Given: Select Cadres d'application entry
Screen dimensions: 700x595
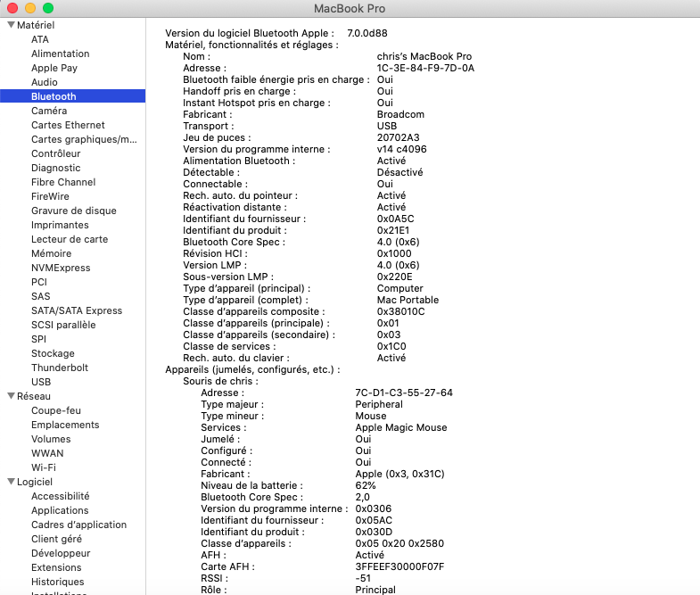Looking at the screenshot, I should click(x=78, y=525).
